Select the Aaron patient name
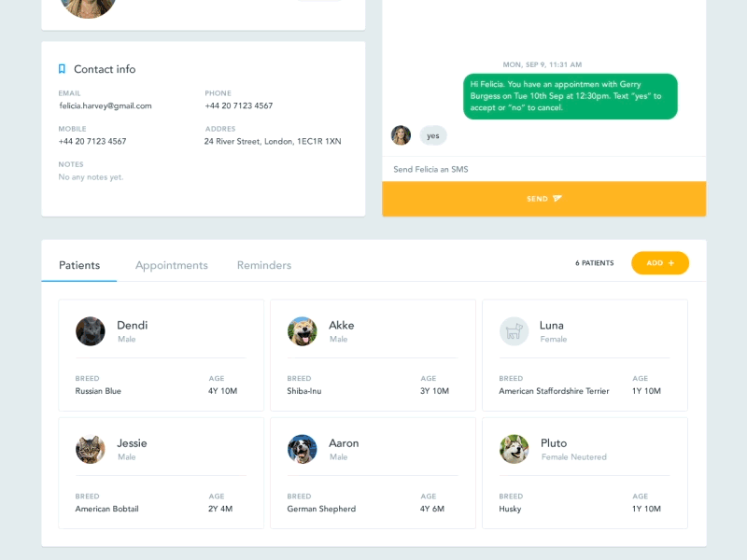Screen dimensions: 747x560 tap(344, 443)
